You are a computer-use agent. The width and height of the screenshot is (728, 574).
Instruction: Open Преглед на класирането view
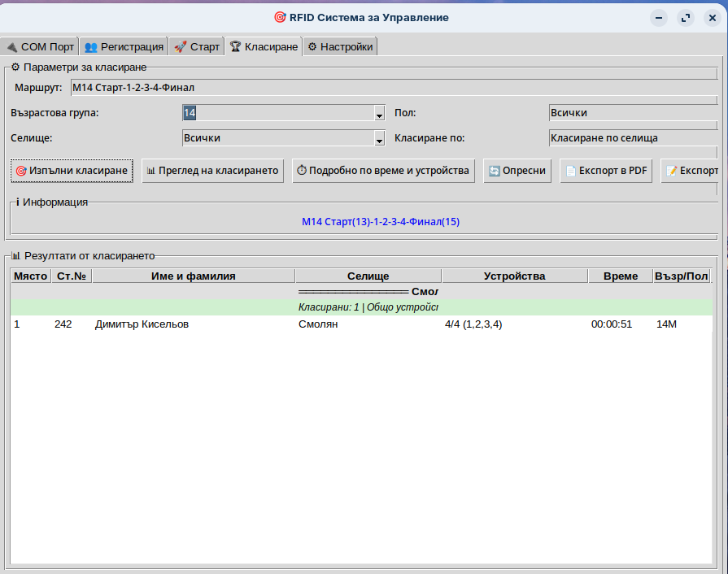coord(212,171)
